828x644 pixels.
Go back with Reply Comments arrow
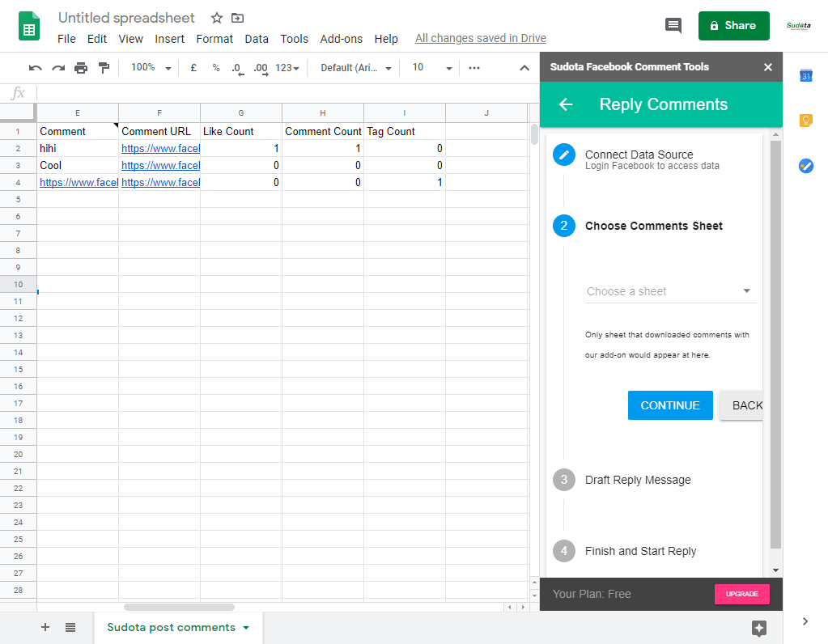pyautogui.click(x=566, y=104)
